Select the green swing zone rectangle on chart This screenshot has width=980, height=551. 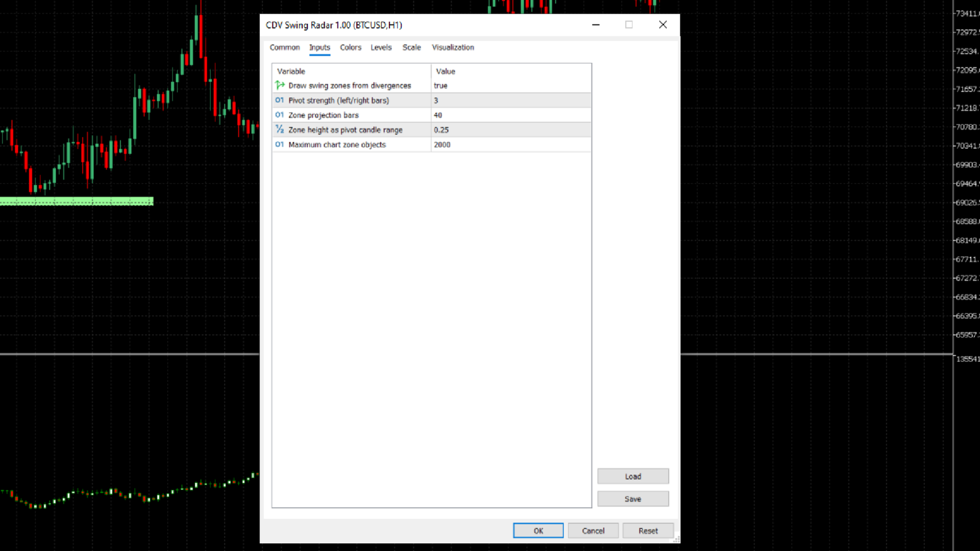(77, 202)
